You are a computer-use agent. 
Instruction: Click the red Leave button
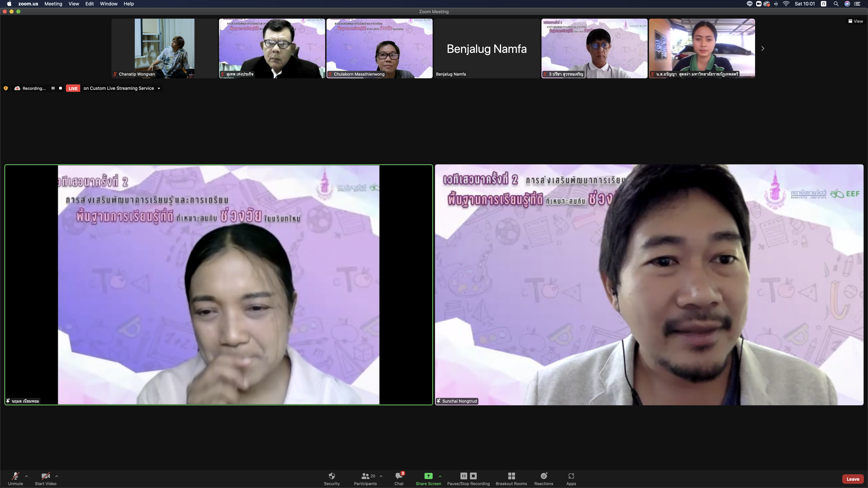[x=853, y=479]
